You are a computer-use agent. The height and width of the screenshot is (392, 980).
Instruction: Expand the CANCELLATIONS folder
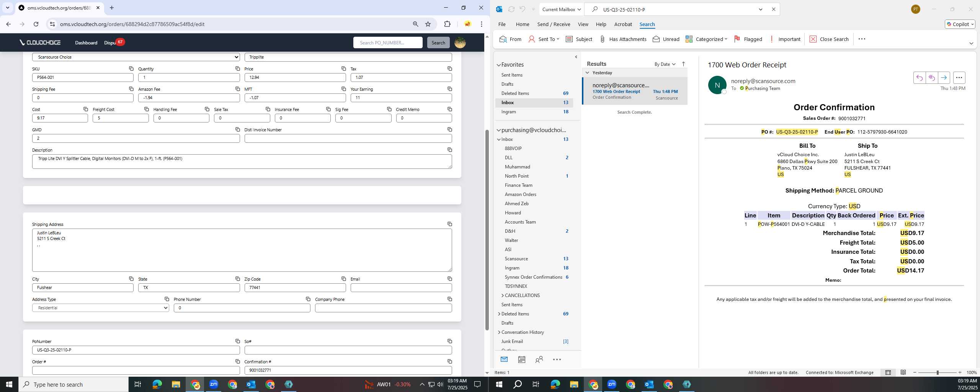(502, 296)
